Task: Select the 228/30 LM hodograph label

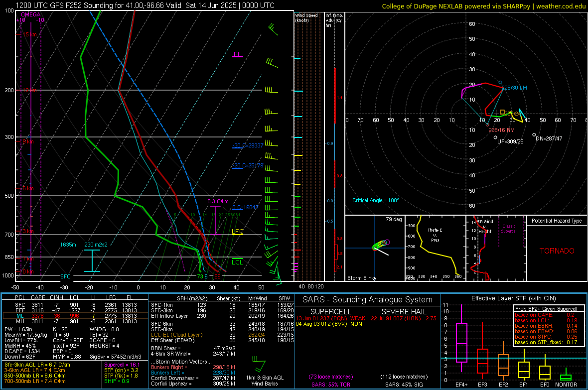Action: pyautogui.click(x=514, y=88)
